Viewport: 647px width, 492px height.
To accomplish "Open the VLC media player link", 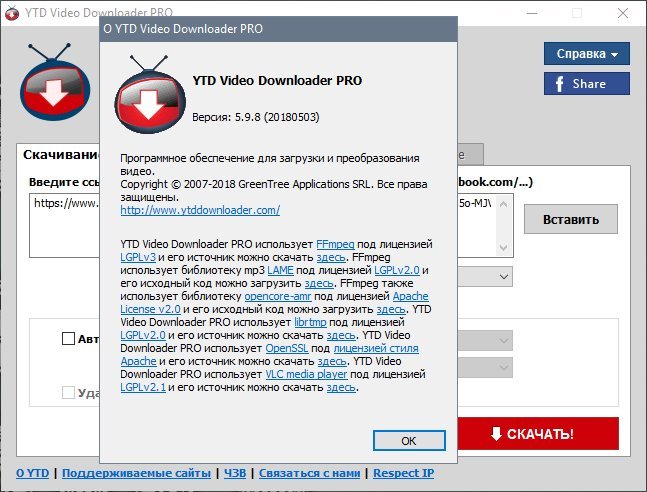I will 306,374.
